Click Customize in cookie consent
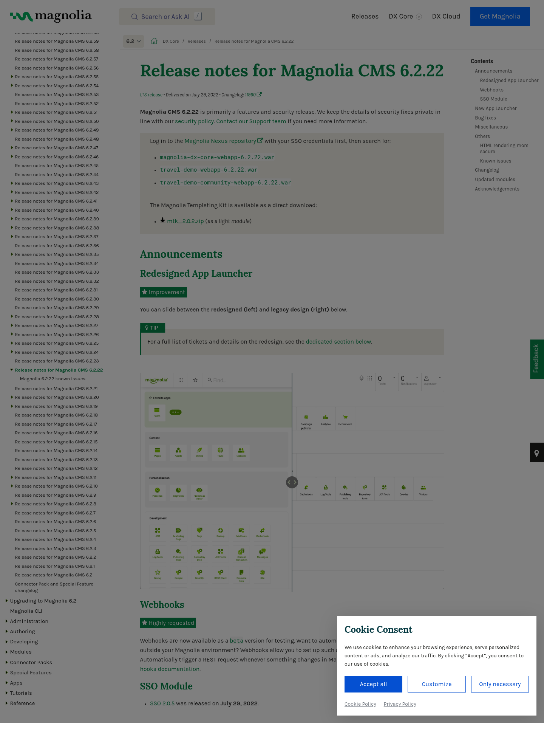The height and width of the screenshot is (756, 544). tap(437, 684)
